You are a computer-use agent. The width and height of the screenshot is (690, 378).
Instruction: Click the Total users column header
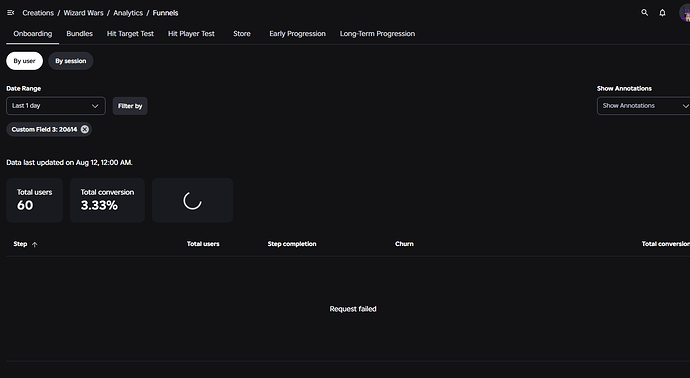point(203,244)
